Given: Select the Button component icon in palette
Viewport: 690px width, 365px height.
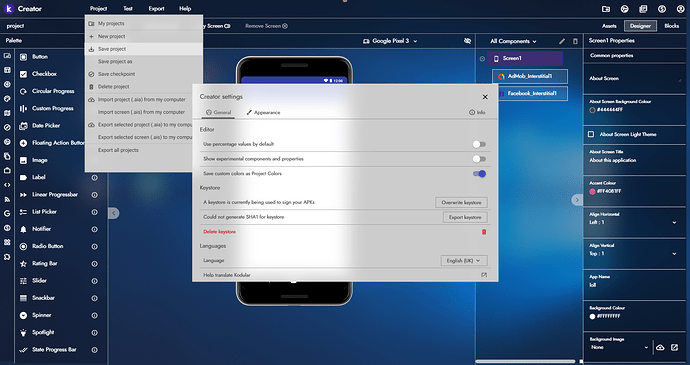Looking at the screenshot, I should tap(23, 57).
